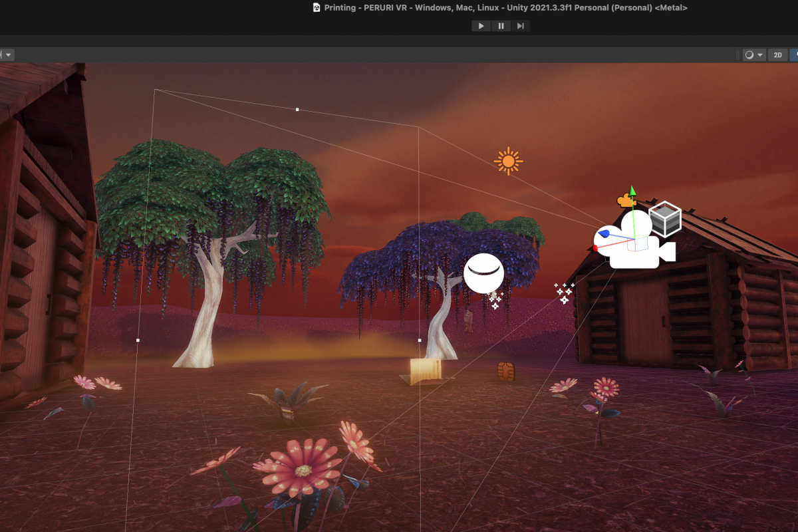The width and height of the screenshot is (798, 532).
Task: Toggle the blue button right of 2D
Action: (794, 55)
